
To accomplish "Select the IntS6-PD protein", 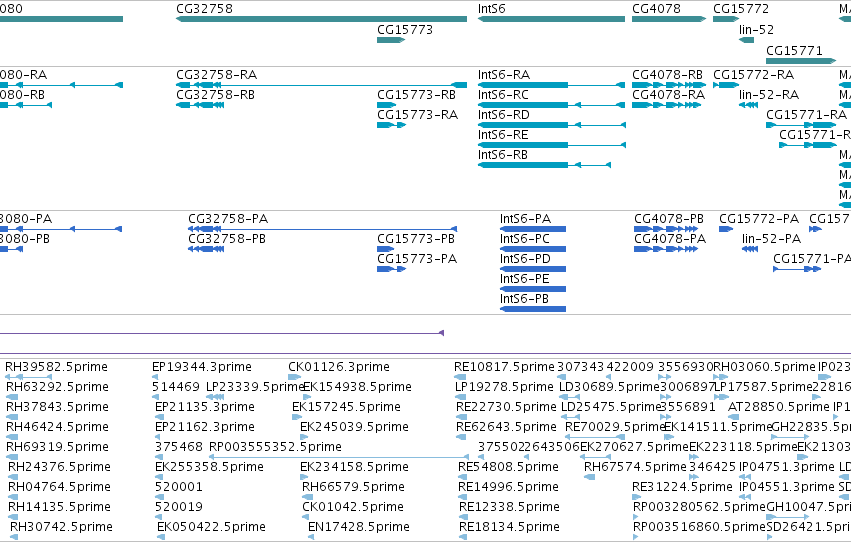I will (x=533, y=269).
